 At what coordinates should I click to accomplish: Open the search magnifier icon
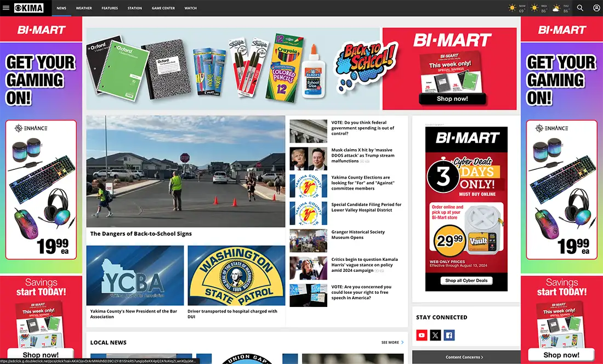tap(580, 8)
